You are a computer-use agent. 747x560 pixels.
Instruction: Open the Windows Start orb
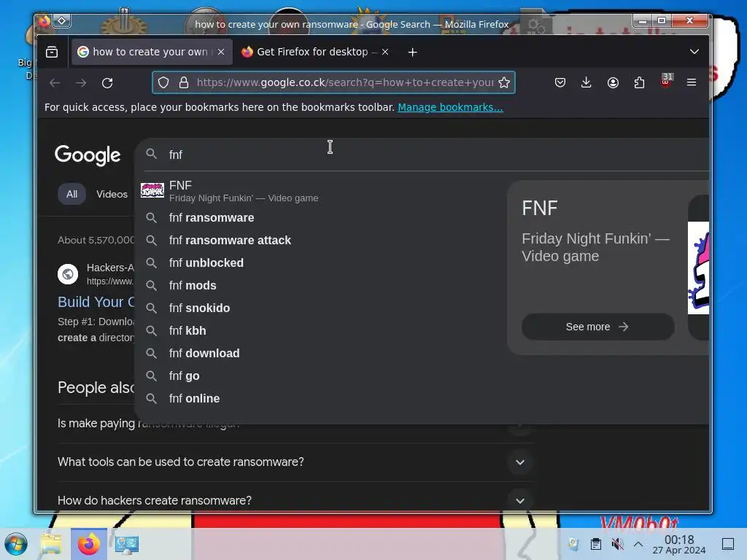tap(16, 544)
